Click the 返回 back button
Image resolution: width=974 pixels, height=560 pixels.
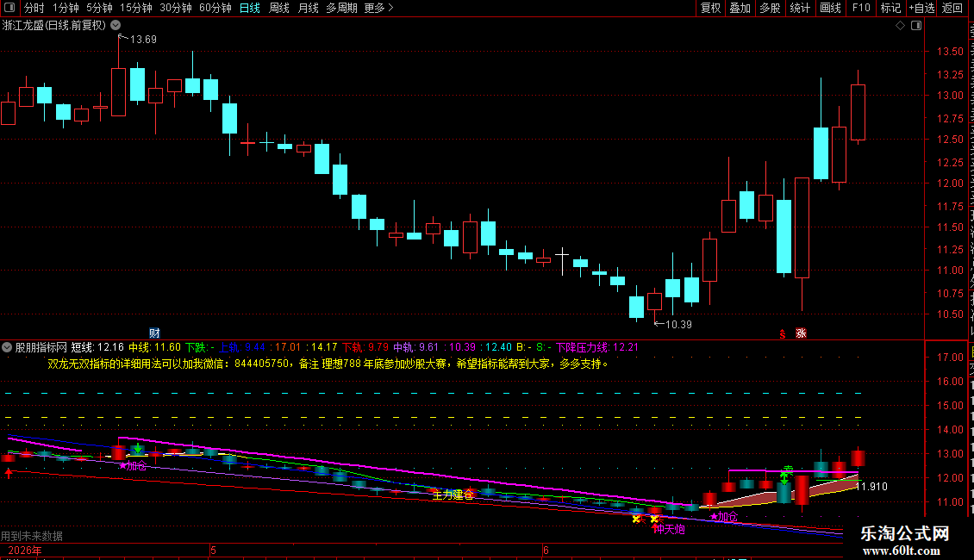pyautogui.click(x=952, y=8)
